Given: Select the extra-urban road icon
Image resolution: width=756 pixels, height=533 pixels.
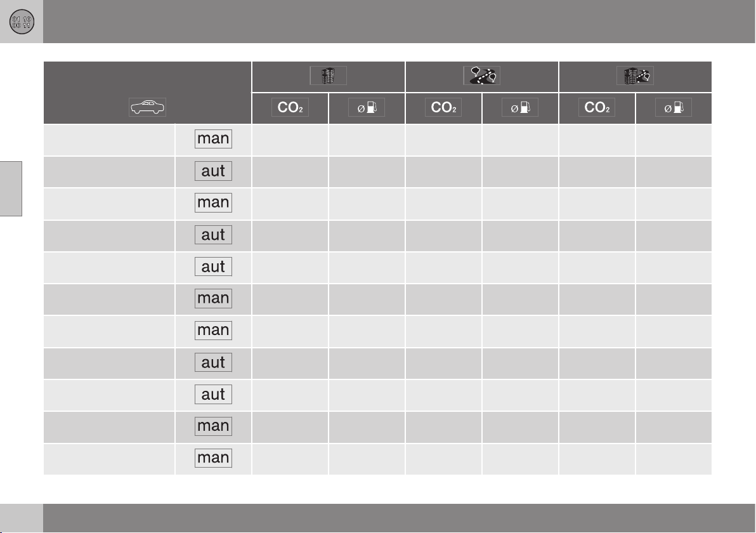Looking at the screenshot, I should point(481,76).
